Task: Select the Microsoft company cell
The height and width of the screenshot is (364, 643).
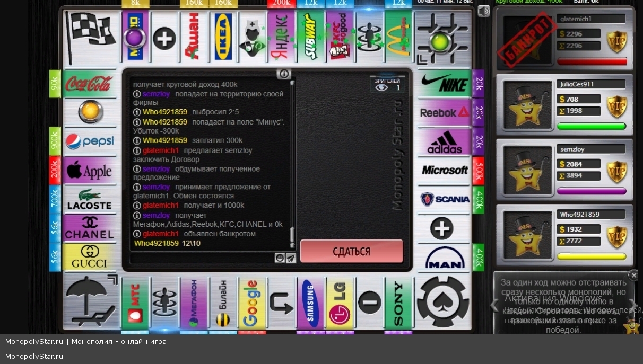Action: (444, 170)
